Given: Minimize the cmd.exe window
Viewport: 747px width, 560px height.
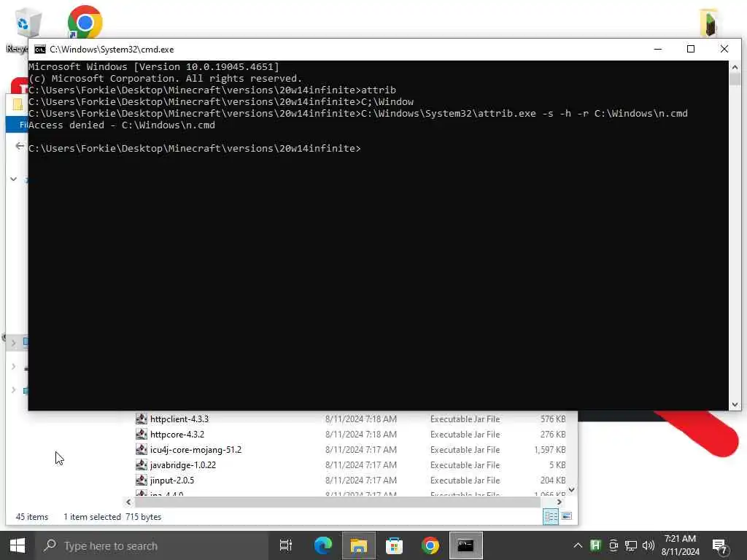Looking at the screenshot, I should click(657, 49).
